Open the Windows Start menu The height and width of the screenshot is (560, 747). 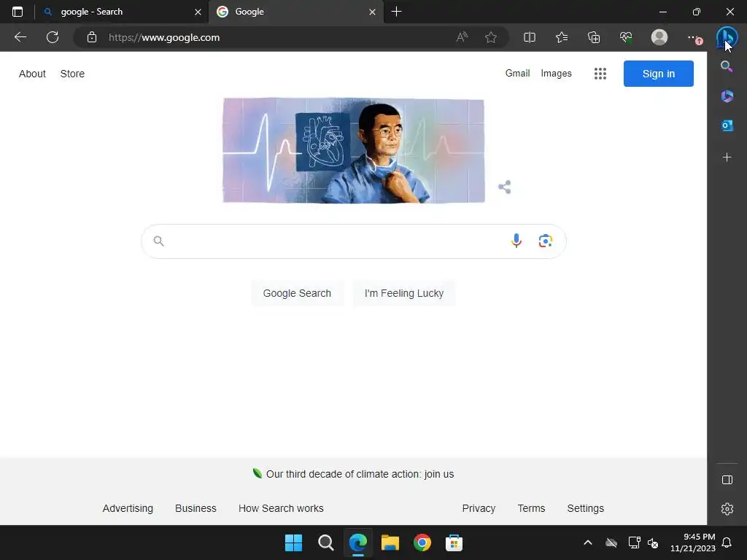tap(293, 542)
